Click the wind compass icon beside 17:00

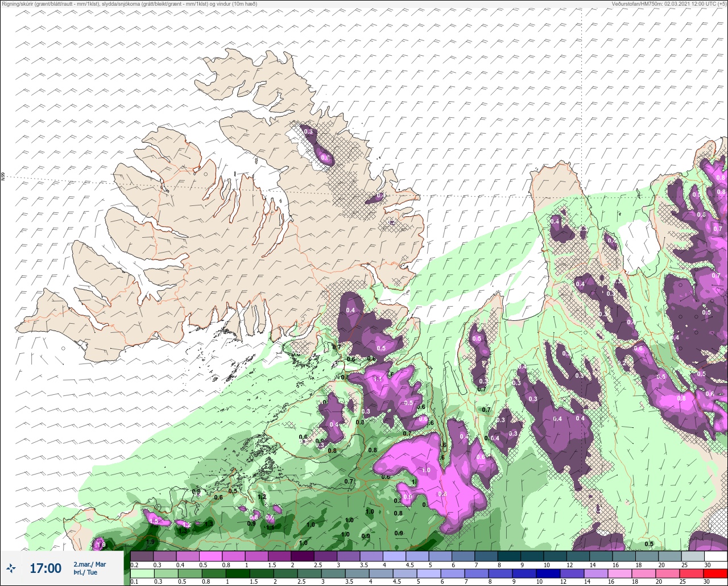click(x=11, y=568)
